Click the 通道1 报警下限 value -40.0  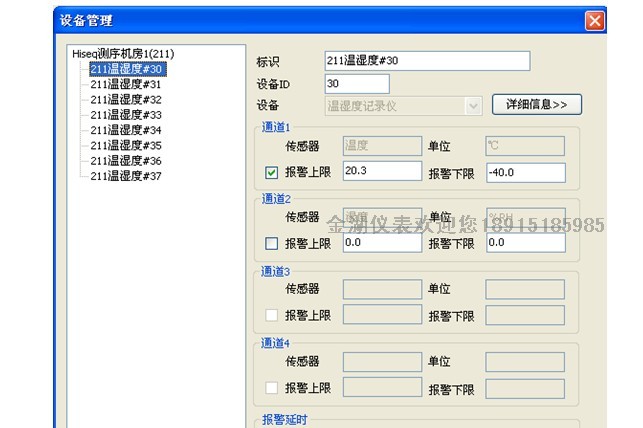[526, 173]
